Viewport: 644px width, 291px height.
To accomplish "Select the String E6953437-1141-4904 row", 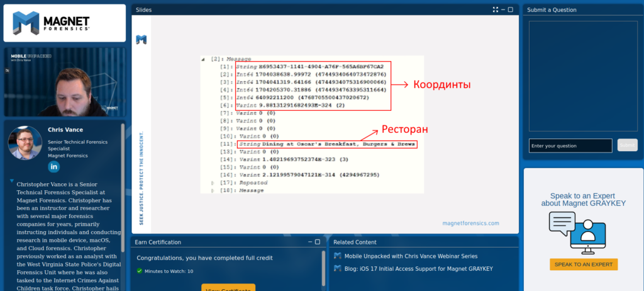I will [301, 67].
